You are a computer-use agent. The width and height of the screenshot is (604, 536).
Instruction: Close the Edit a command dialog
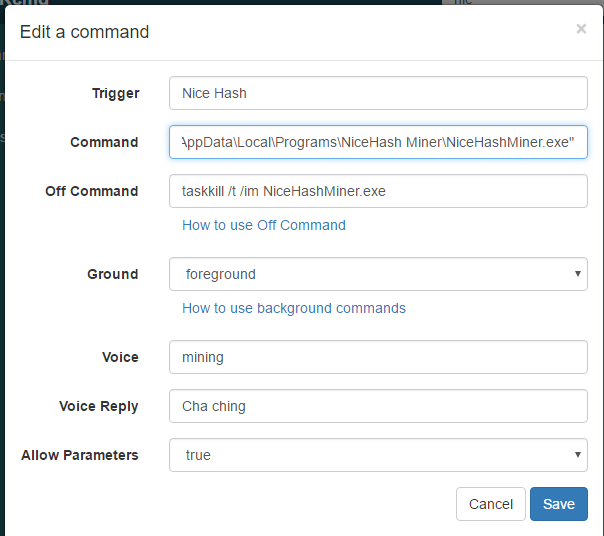[581, 29]
